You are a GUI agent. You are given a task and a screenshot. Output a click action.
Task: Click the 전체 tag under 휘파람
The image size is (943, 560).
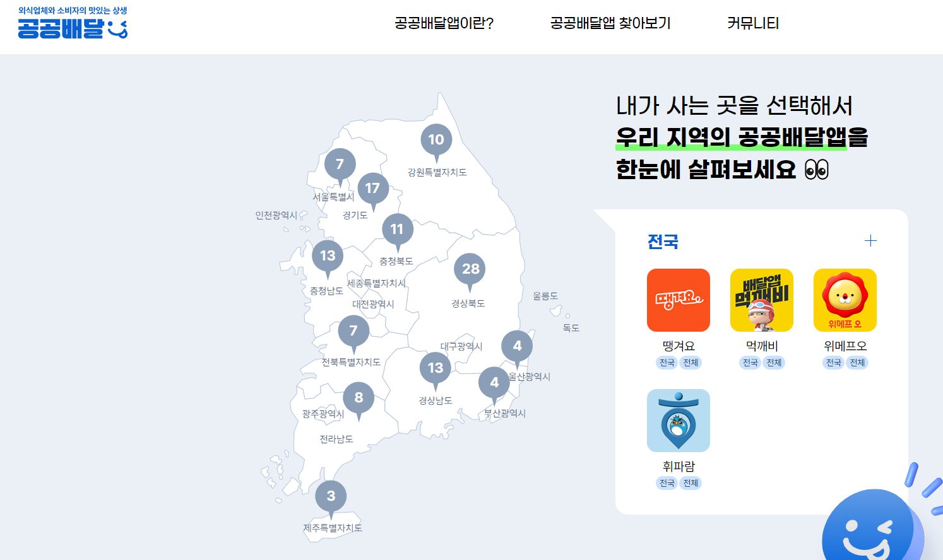click(691, 483)
